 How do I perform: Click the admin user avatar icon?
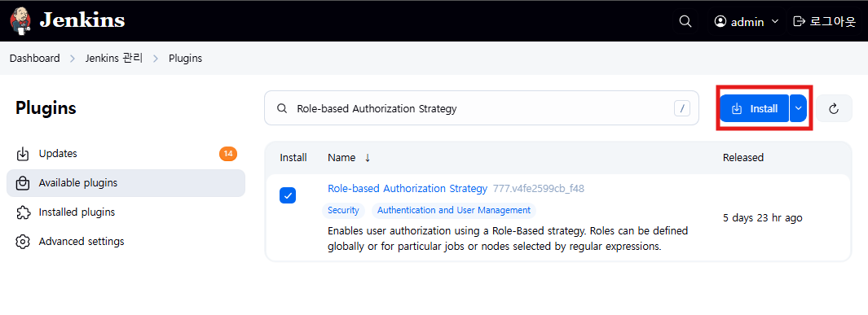720,21
